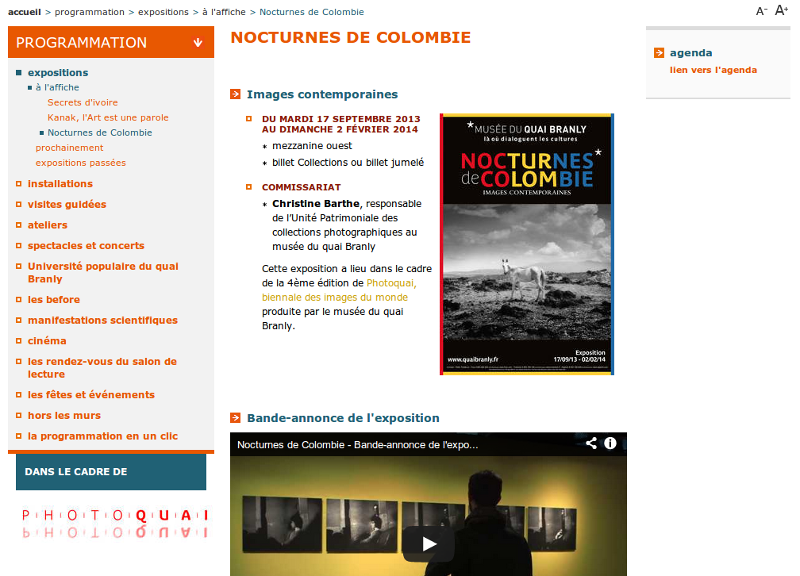The height and width of the screenshot is (576, 800).
Task: Click the 'NOCTURNES DE COLOMBIE' page title
Action: click(351, 37)
